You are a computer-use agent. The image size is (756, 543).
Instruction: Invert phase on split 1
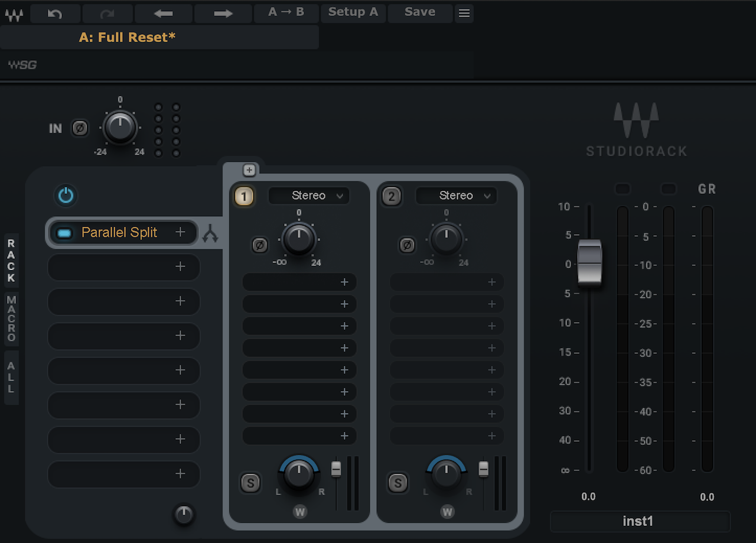pyautogui.click(x=259, y=245)
